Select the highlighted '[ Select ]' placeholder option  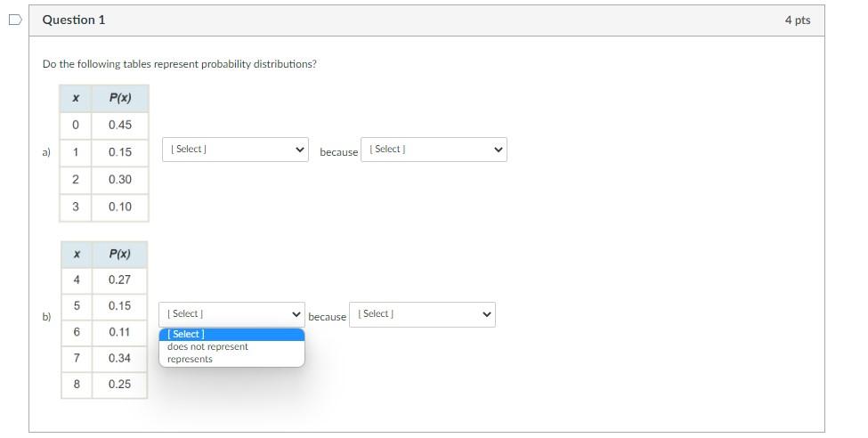tap(186, 335)
